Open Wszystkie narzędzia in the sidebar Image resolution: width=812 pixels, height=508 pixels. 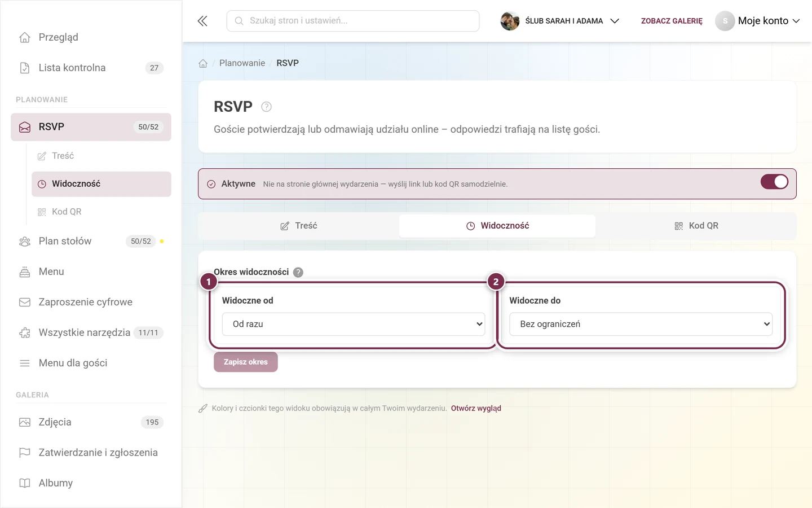click(91, 332)
